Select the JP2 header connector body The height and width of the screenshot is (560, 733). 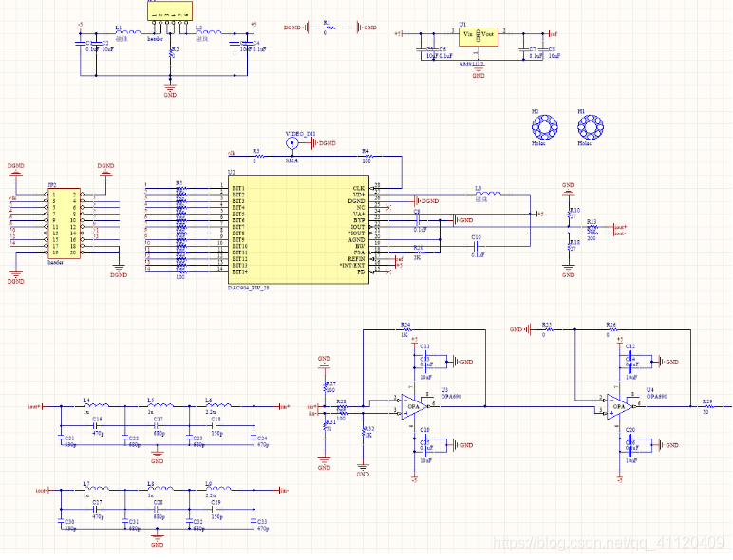[x=64, y=223]
